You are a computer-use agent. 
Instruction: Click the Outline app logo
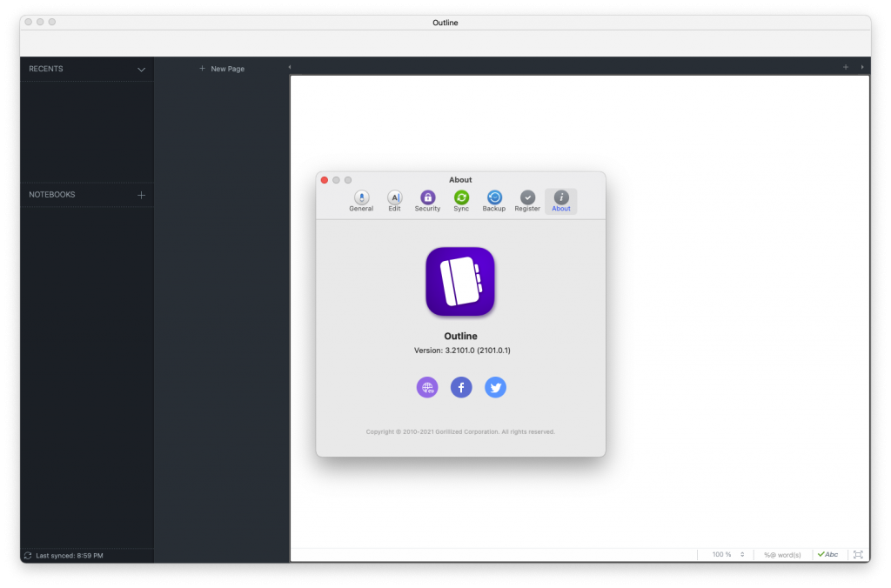point(460,281)
